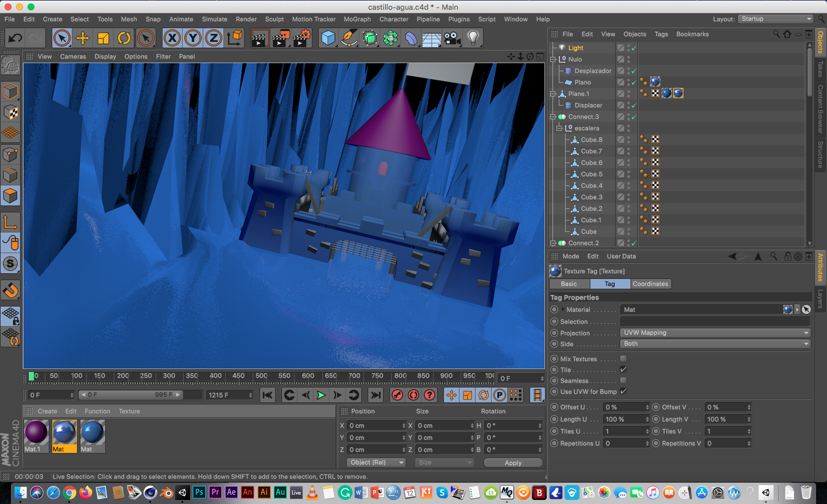Select the Move tool
Viewport: 827px width, 504px height.
pyautogui.click(x=83, y=38)
